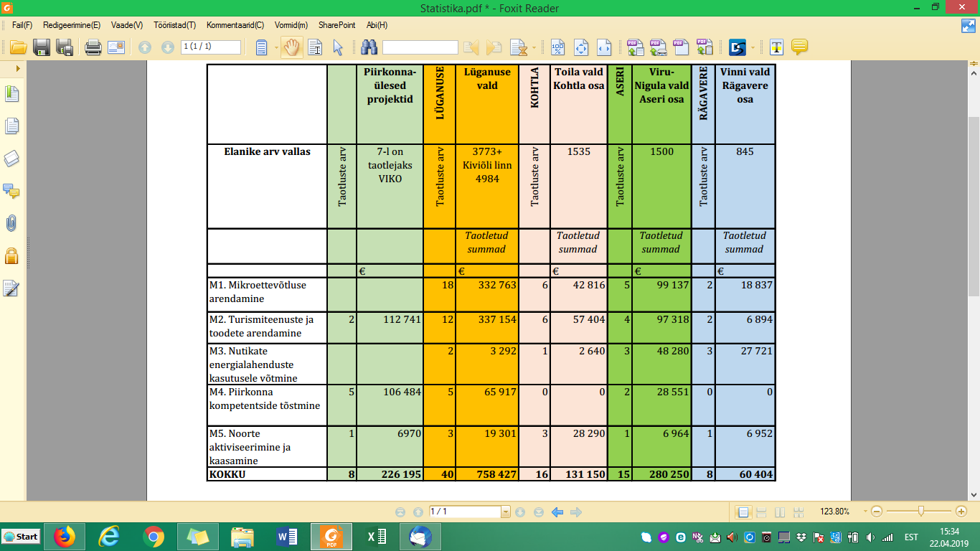Go to first page in status bar
This screenshot has height=551, width=980.
click(400, 512)
